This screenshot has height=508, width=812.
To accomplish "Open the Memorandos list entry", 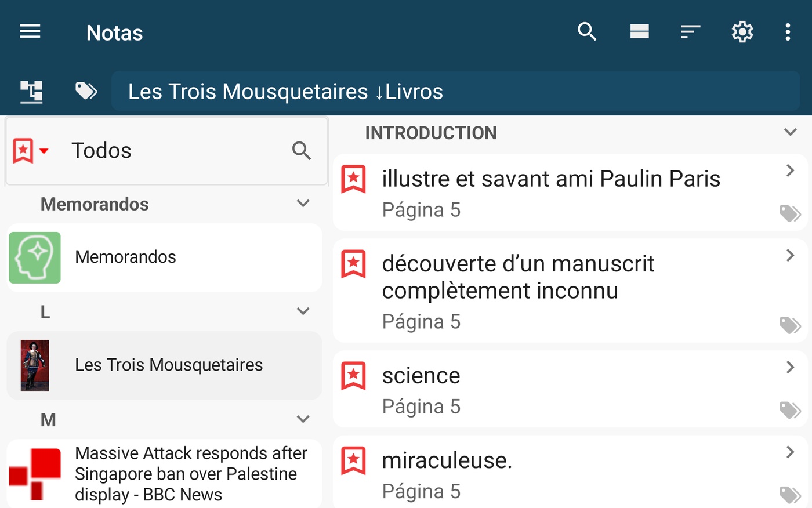I will click(x=164, y=257).
